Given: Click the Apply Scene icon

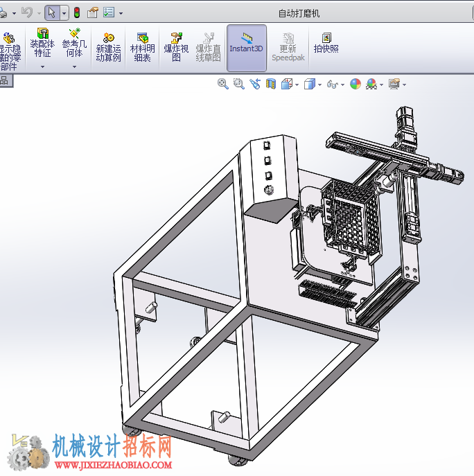Looking at the screenshot, I should click(371, 84).
